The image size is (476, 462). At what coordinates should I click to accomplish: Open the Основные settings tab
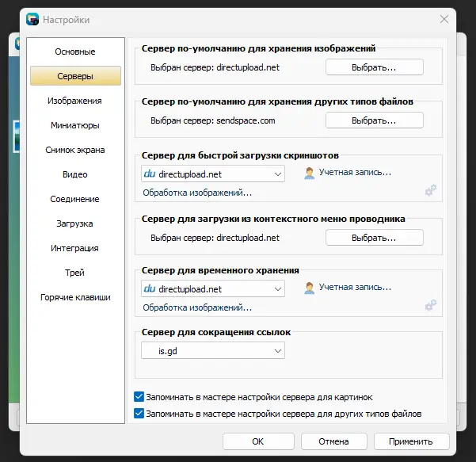tap(75, 52)
